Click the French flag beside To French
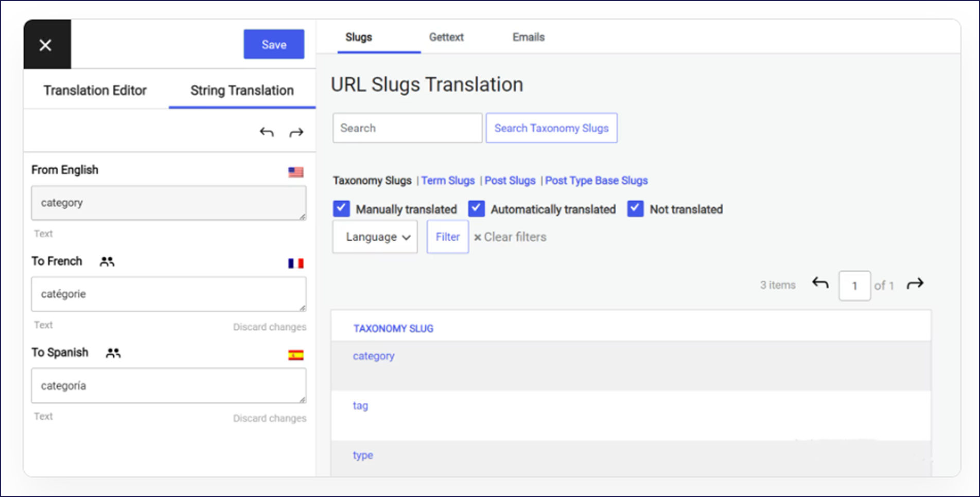The width and height of the screenshot is (980, 497). point(295,263)
